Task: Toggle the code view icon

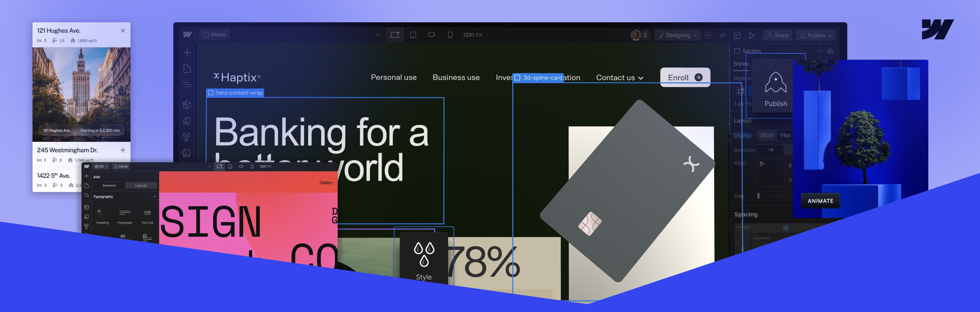Action: (x=722, y=35)
